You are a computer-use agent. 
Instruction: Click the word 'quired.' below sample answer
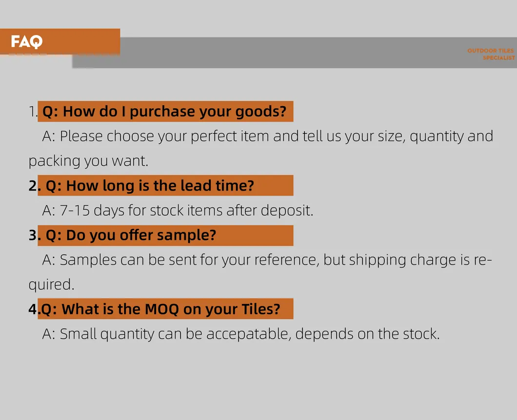(x=51, y=285)
